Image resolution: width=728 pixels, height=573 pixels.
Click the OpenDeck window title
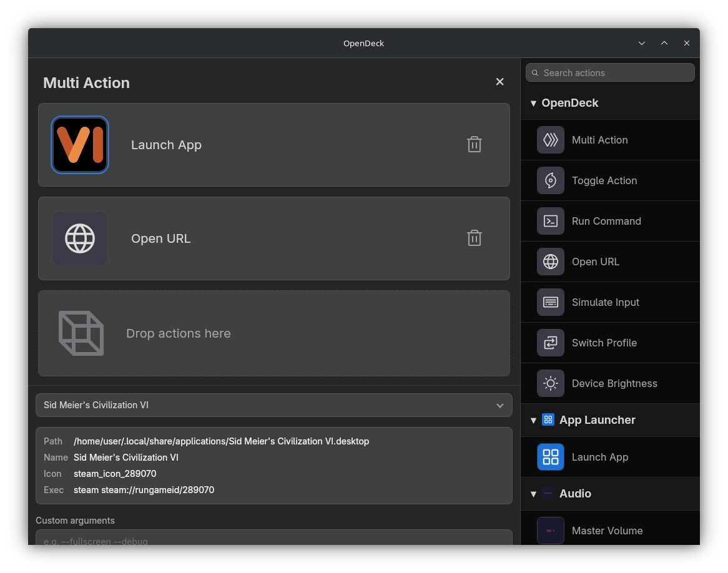click(x=363, y=43)
